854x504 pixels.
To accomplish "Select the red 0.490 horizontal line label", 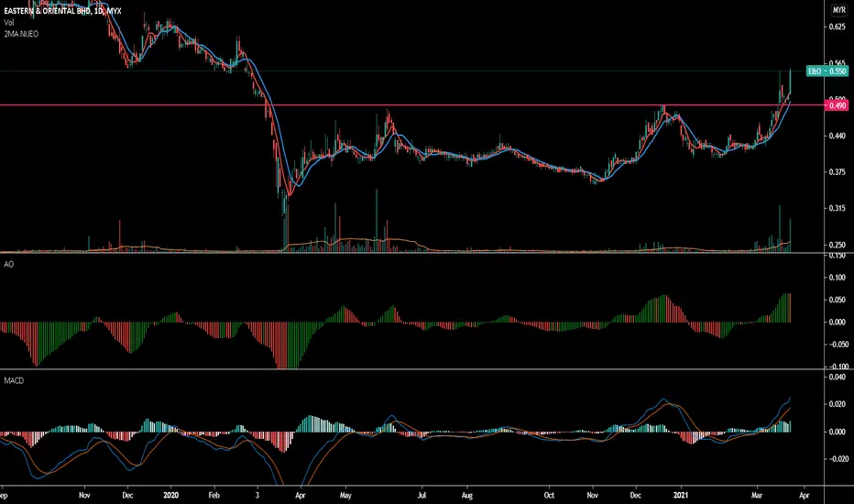I will 838,105.
